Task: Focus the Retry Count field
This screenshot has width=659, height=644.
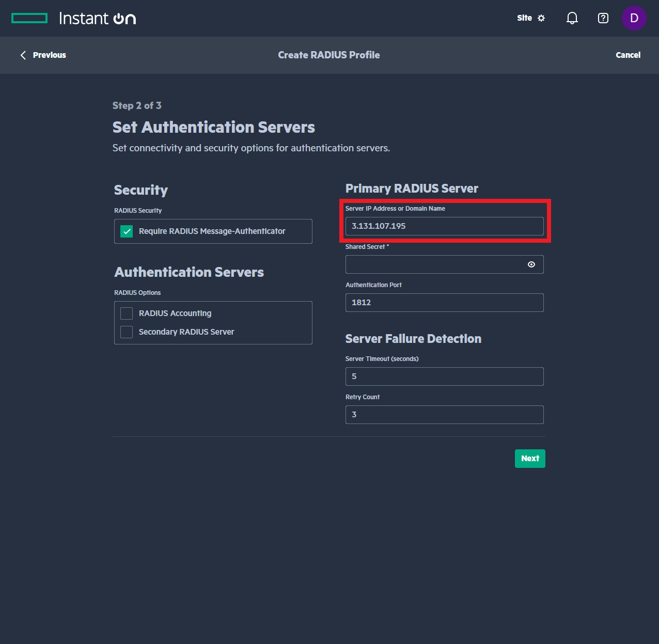Action: click(445, 415)
